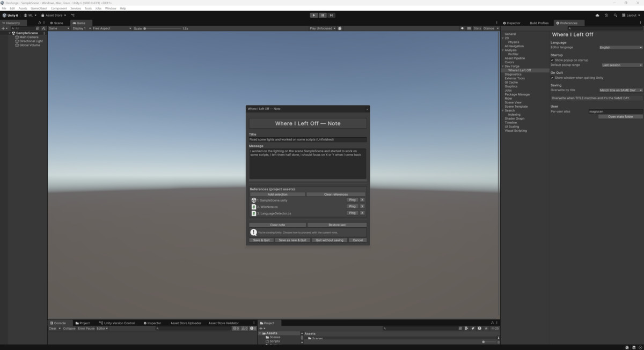This screenshot has width=644, height=350.
Task: Click the scene icon beside SampleScene.unity reference
Action: click(x=253, y=200)
